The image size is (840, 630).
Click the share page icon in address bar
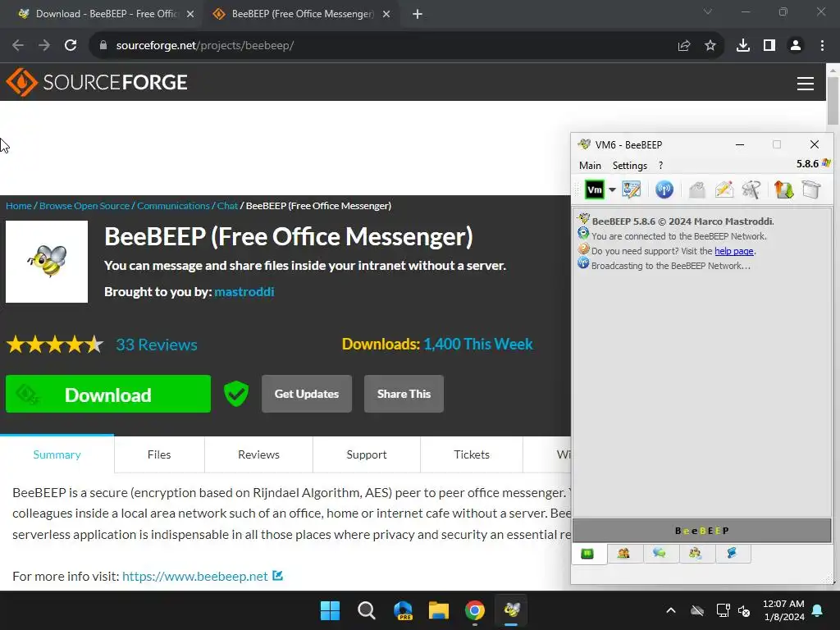[x=684, y=46]
